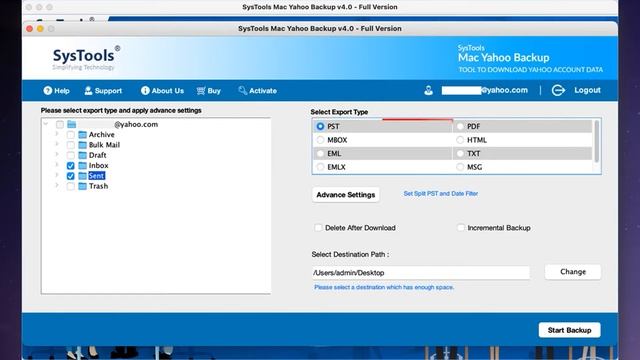Expand the Draft folder tree node
The height and width of the screenshot is (360, 640).
pyautogui.click(x=57, y=154)
